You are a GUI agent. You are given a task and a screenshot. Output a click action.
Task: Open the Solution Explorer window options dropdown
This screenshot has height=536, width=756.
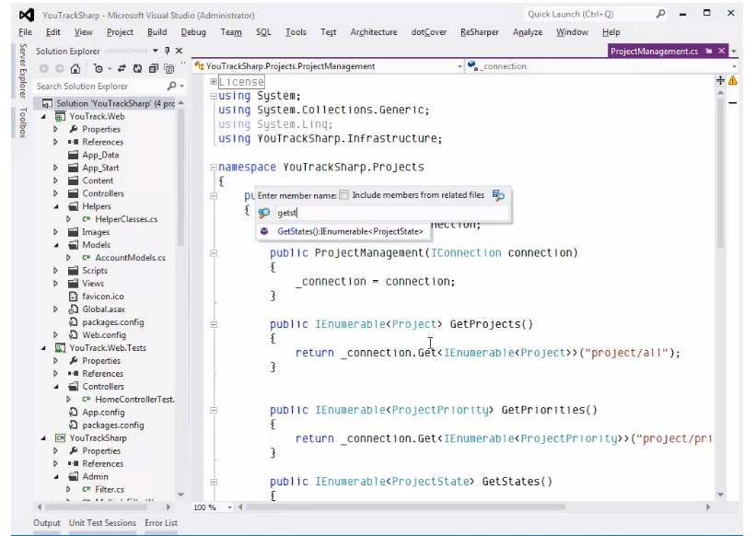[x=156, y=51]
